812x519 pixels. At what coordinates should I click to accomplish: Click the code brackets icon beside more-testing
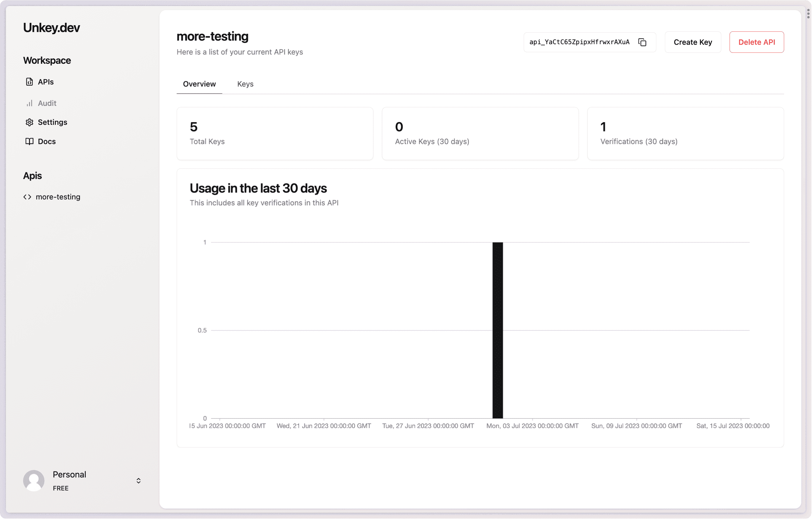(x=27, y=197)
